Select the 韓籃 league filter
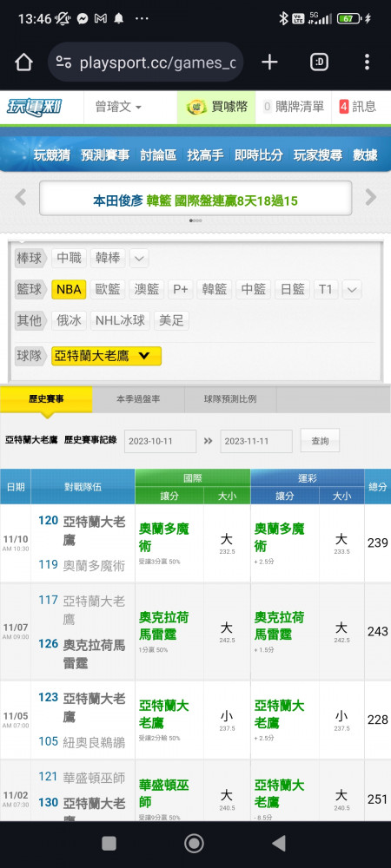This screenshot has width=391, height=868. 214,289
